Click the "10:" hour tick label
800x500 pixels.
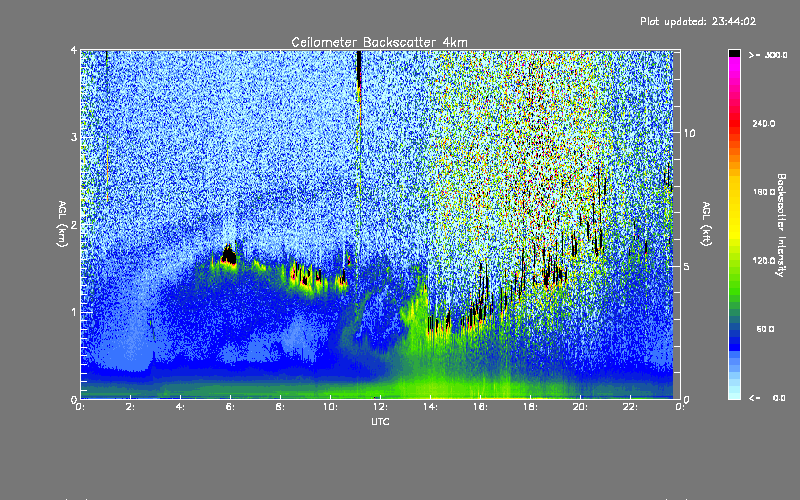pos(331,407)
